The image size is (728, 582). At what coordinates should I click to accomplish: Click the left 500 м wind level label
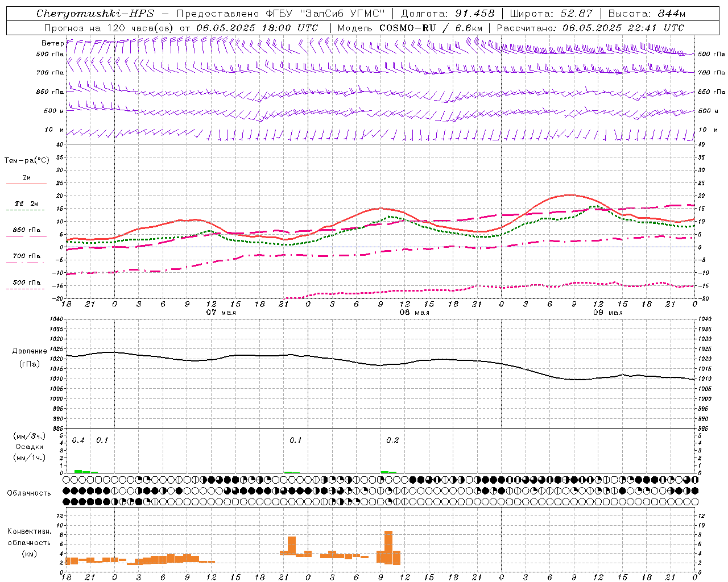54,111
